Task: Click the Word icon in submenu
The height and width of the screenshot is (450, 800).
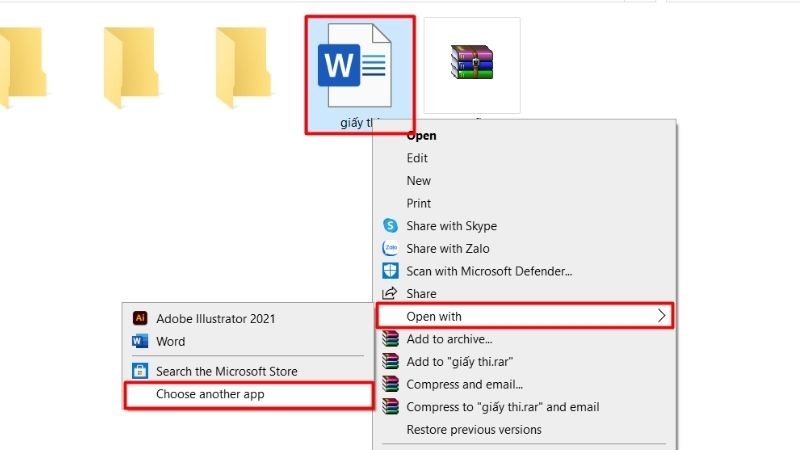Action: tap(140, 342)
